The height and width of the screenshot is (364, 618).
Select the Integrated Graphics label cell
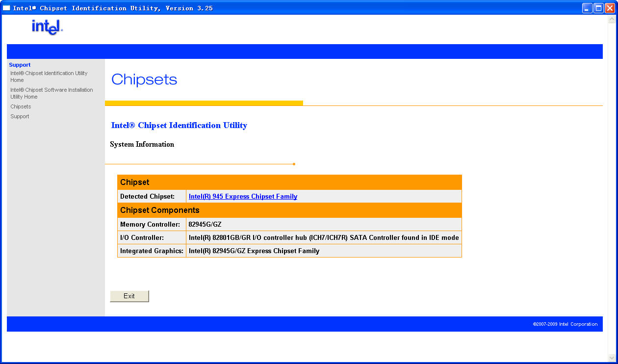click(152, 251)
